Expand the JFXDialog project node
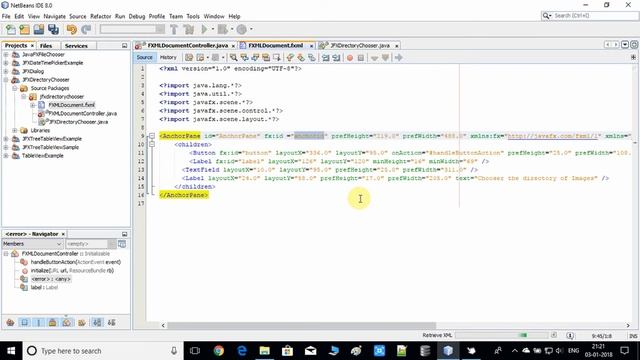This screenshot has width=640, height=360. pyautogui.click(x=6, y=71)
